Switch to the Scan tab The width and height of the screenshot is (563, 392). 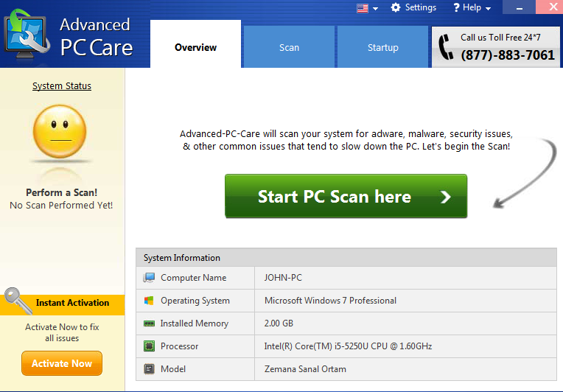[x=289, y=47]
